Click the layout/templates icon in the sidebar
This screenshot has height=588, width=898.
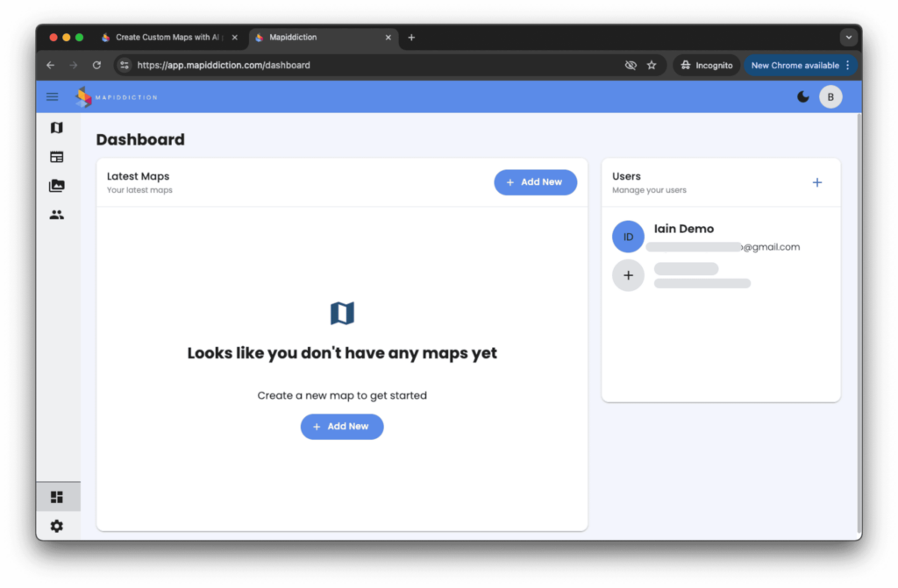coord(57,157)
